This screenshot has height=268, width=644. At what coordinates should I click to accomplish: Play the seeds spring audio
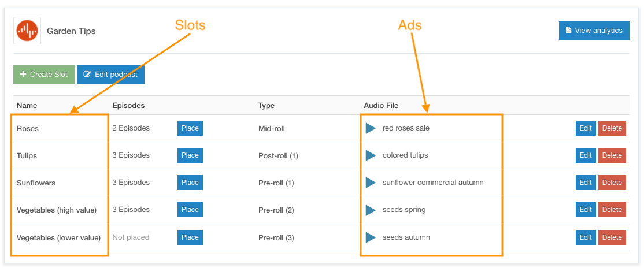point(371,210)
